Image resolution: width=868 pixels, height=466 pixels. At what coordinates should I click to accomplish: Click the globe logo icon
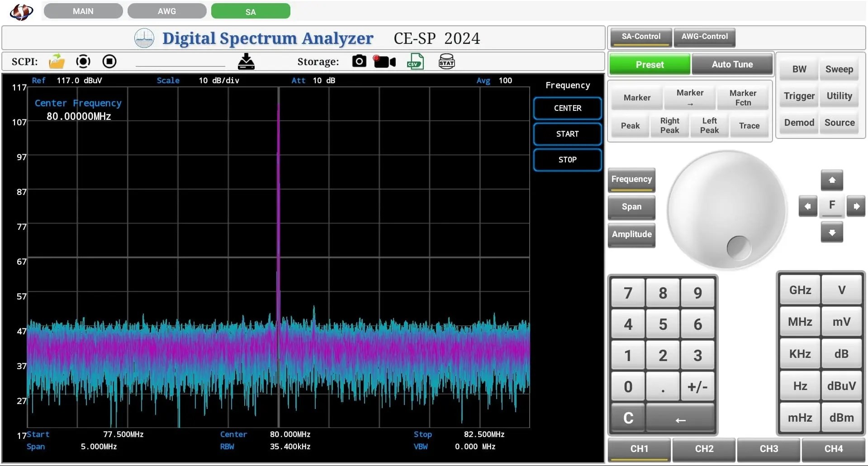pos(21,12)
